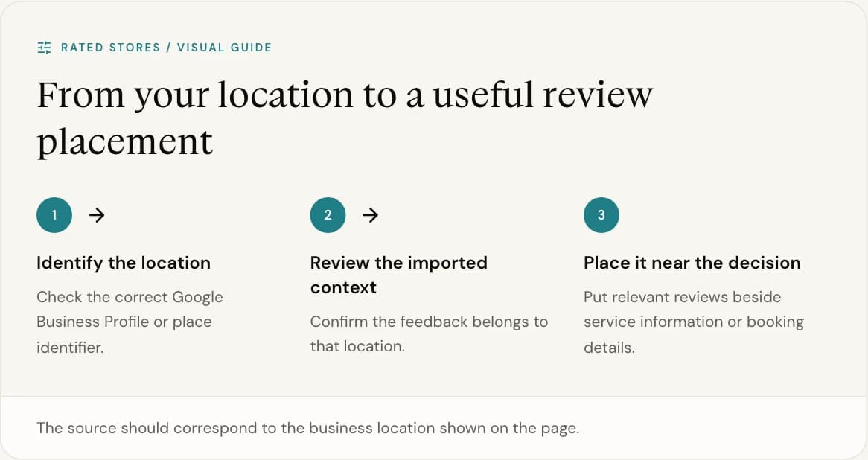Click the text 'Put relevant reviews beside service information or booking details.'

coord(694,322)
